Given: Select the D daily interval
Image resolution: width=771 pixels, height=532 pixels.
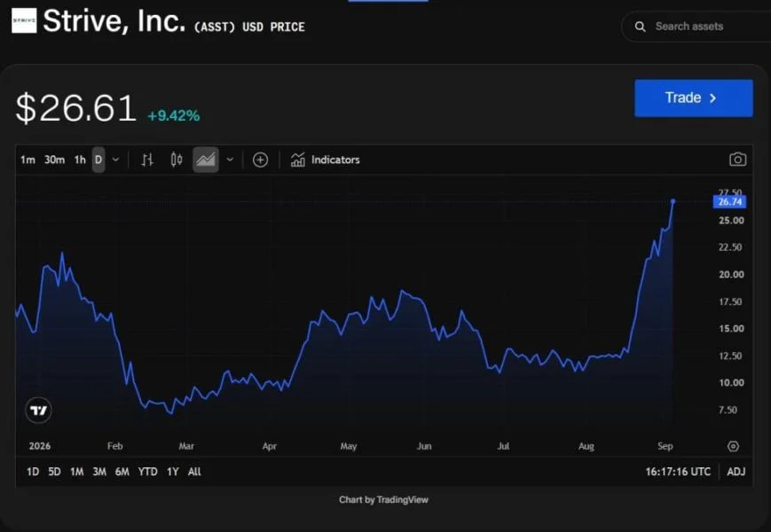Looking at the screenshot, I should click(98, 160).
